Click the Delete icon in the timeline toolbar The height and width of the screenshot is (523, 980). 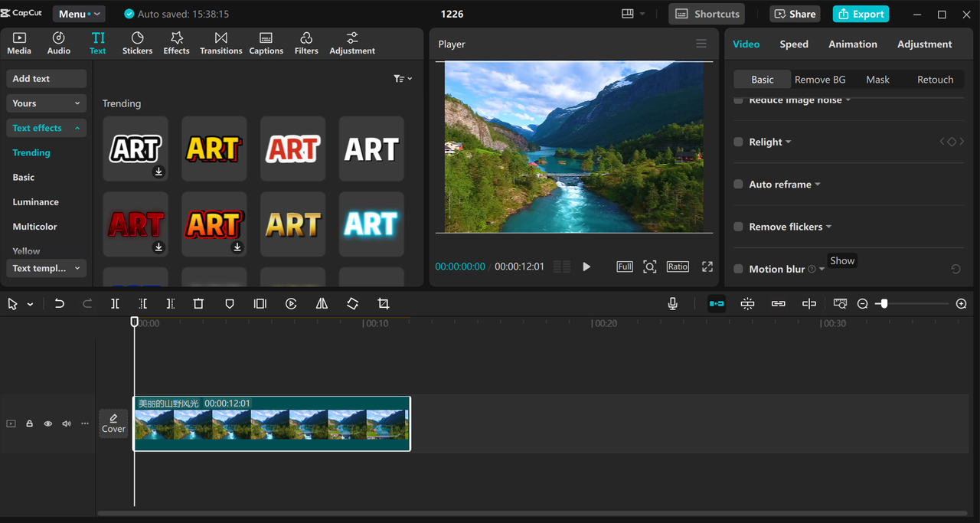[198, 303]
